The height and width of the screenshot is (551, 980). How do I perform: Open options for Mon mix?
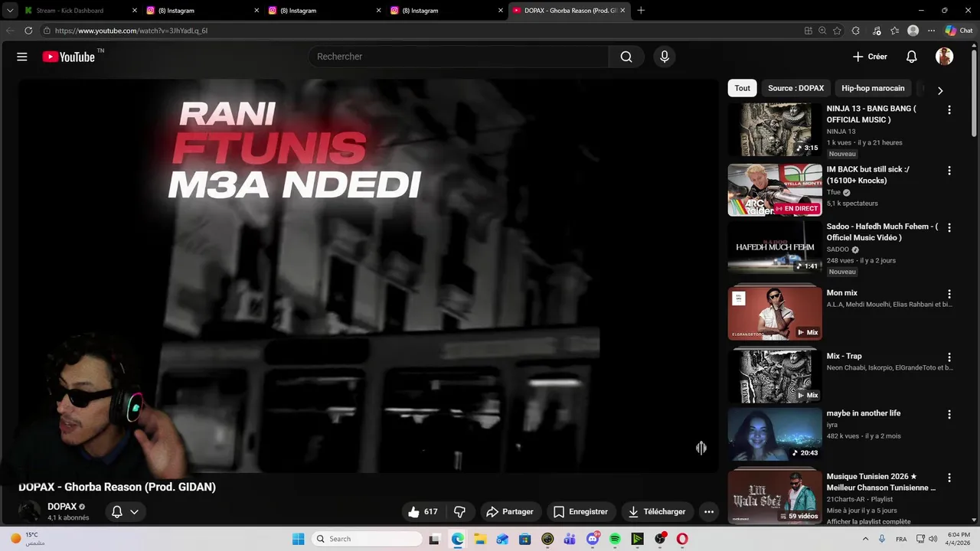949,294
